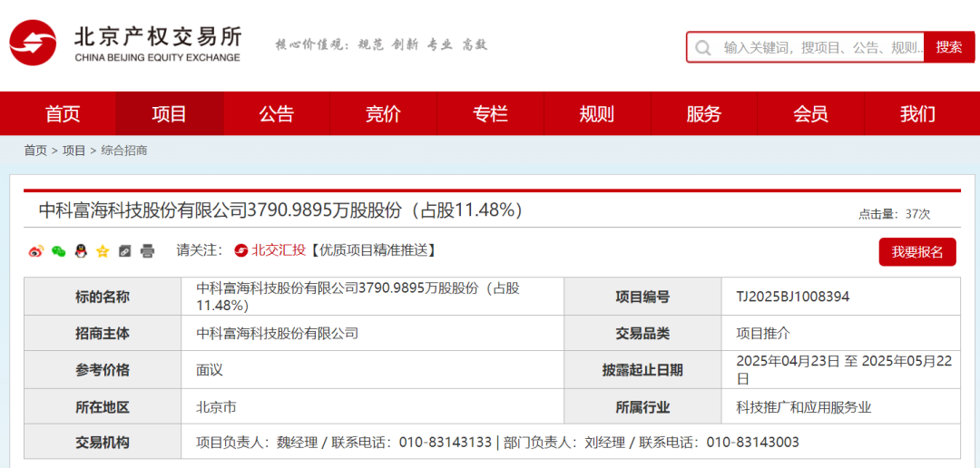Go to 首页 in the breadcrumb
This screenshot has width=980, height=468.
(35, 151)
